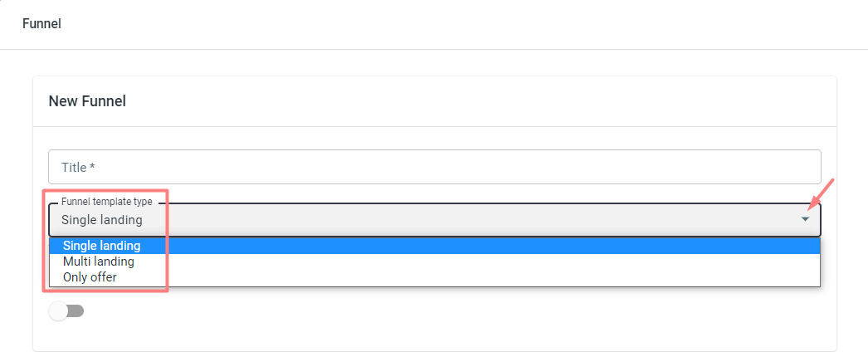Screen dimensions: 868x352
Task: Select the blue highlighted list entry
Action: 435,246
